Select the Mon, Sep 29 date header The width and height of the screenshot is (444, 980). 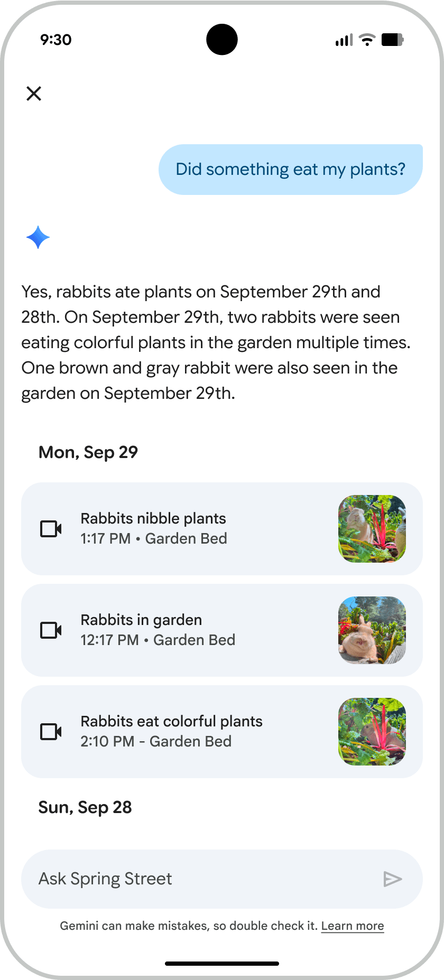tap(88, 452)
